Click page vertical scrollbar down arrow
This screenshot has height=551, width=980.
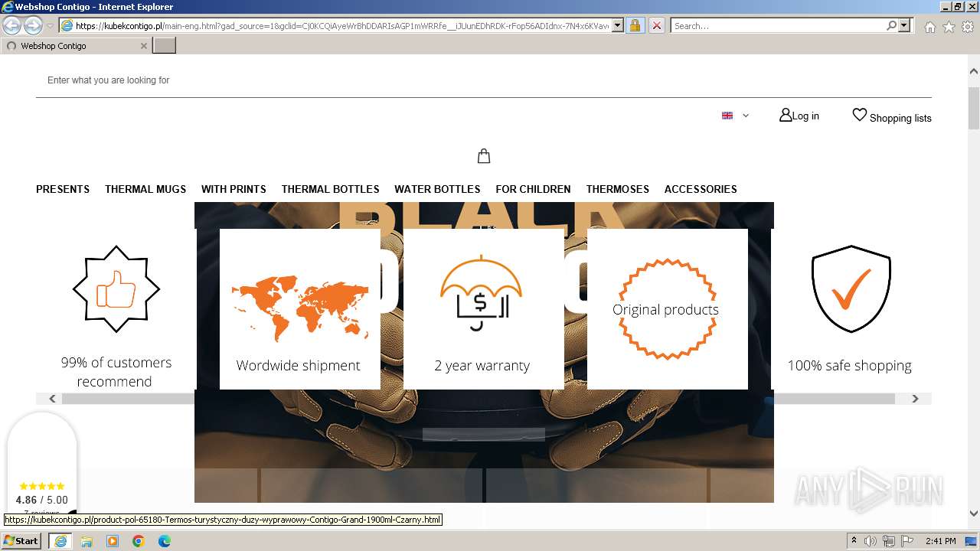[974, 514]
